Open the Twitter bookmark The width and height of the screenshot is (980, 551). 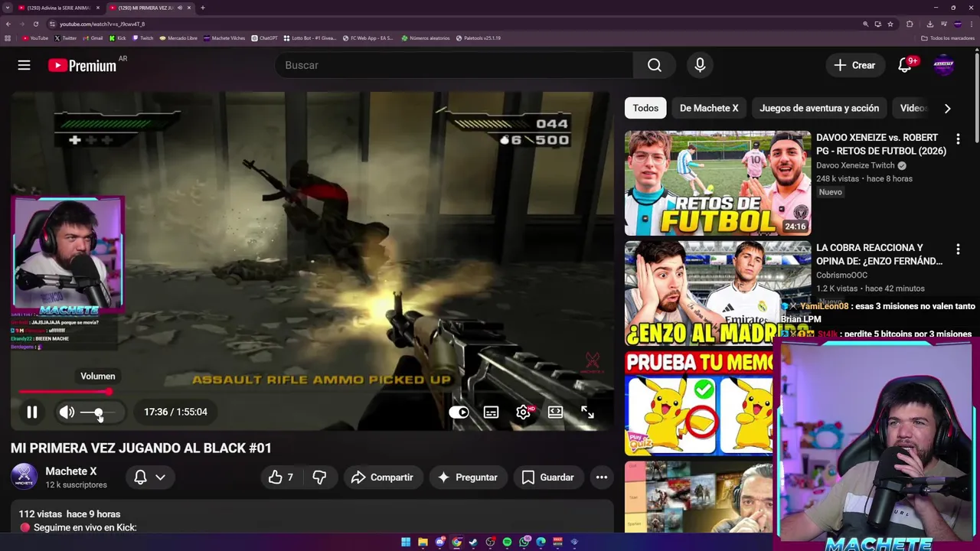[66, 38]
